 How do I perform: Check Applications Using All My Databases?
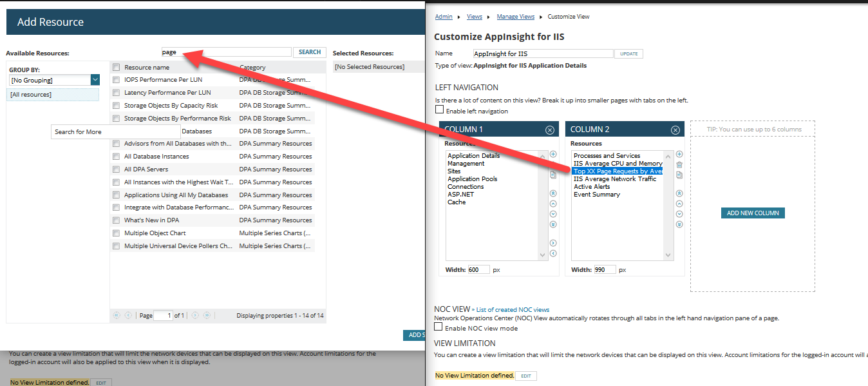116,195
